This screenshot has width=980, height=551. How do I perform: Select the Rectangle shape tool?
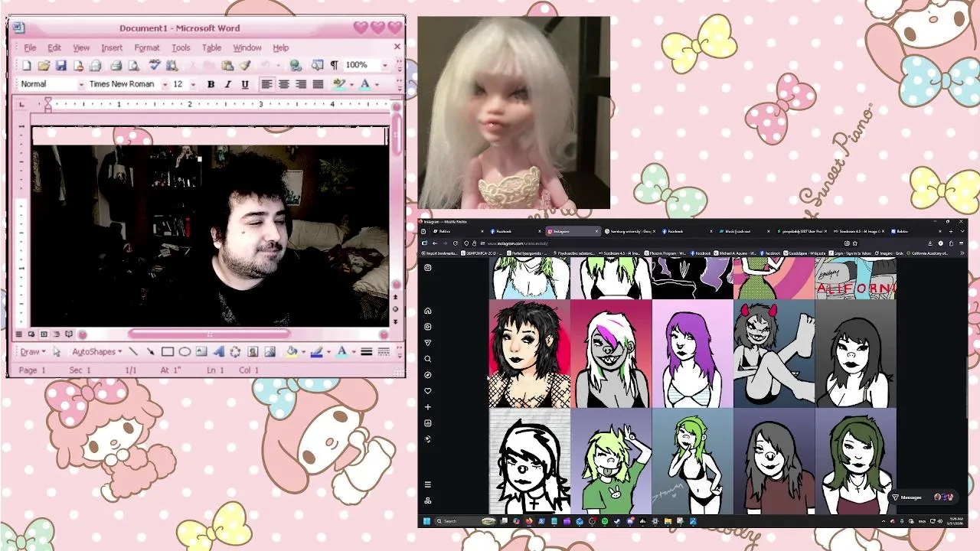[x=168, y=352]
